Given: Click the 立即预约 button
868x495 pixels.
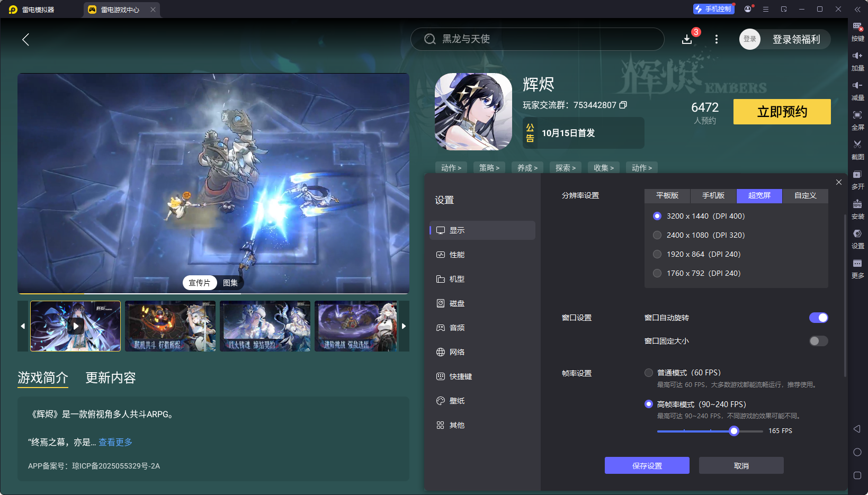Looking at the screenshot, I should [x=782, y=112].
